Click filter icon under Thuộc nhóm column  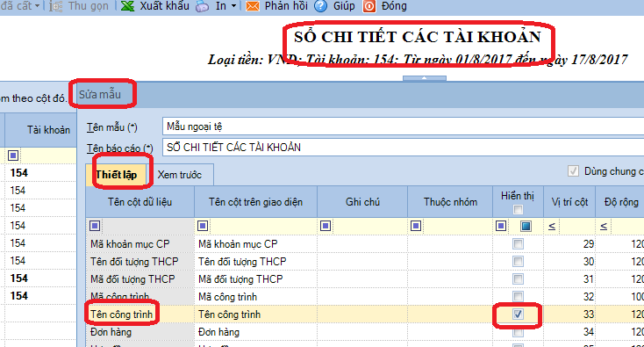[x=416, y=226]
